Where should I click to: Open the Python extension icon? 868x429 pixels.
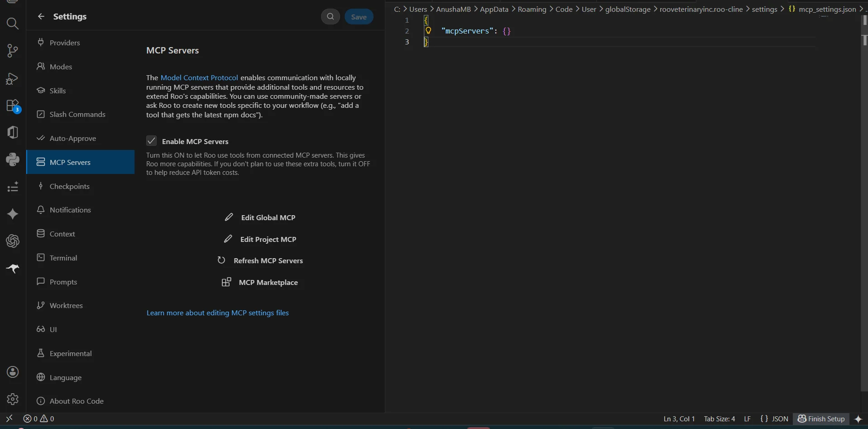click(13, 159)
